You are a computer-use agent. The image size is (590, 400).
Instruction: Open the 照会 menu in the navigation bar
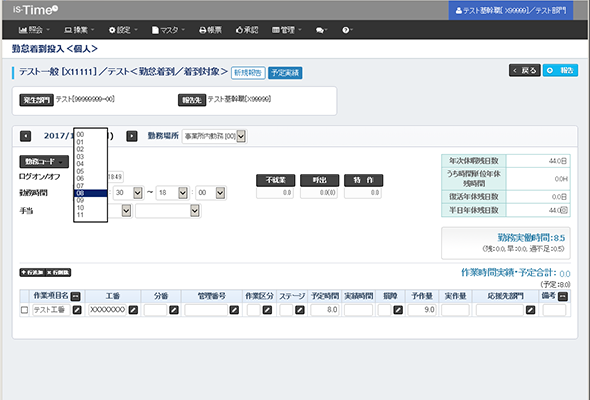coord(34,30)
